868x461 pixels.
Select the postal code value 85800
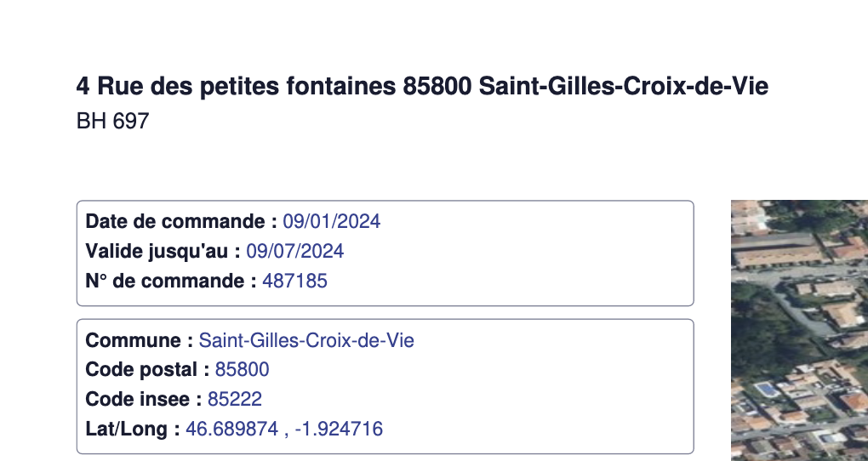242,369
